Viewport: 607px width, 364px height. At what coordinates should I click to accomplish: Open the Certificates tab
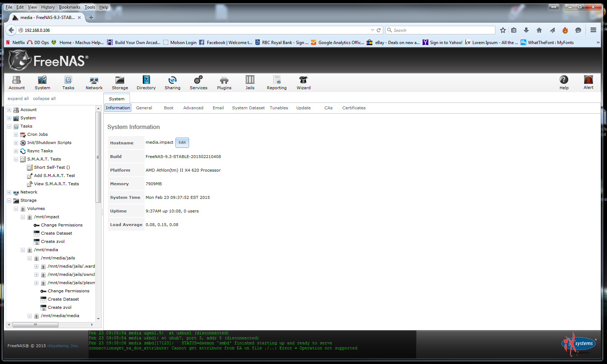pyautogui.click(x=354, y=108)
